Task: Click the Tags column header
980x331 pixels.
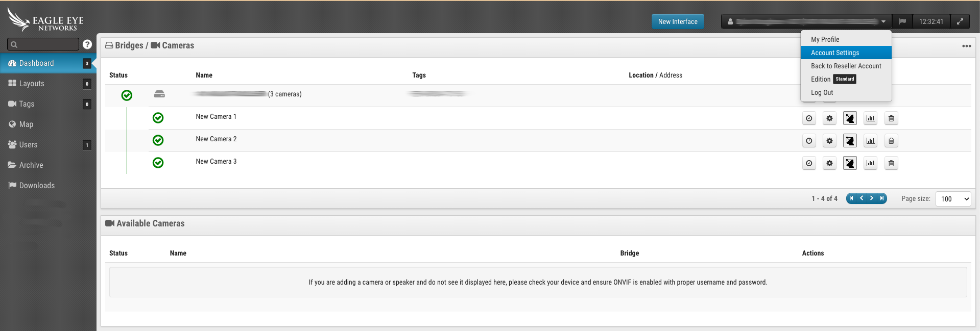Action: [419, 75]
